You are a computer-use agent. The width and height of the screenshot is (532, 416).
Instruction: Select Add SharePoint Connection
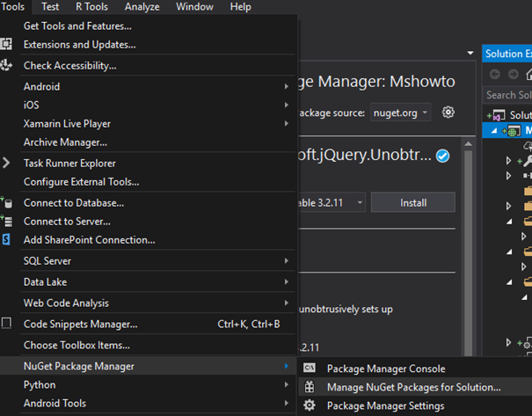tap(149, 240)
